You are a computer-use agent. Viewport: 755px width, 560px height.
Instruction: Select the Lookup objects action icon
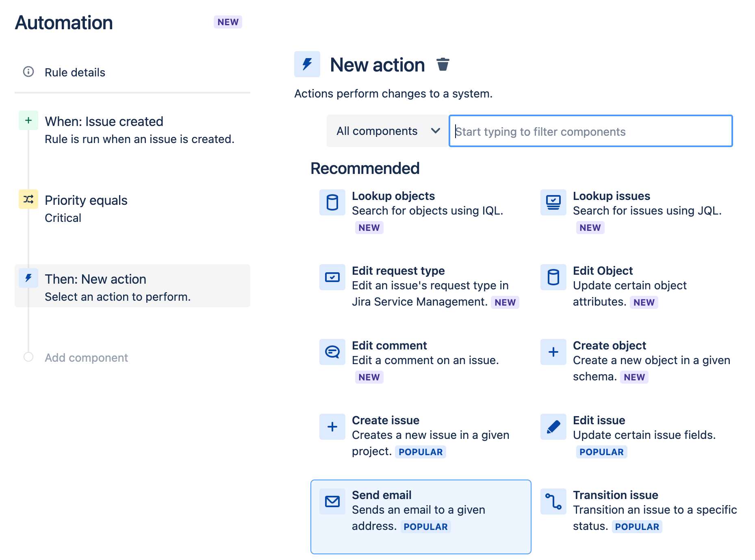pyautogui.click(x=332, y=203)
